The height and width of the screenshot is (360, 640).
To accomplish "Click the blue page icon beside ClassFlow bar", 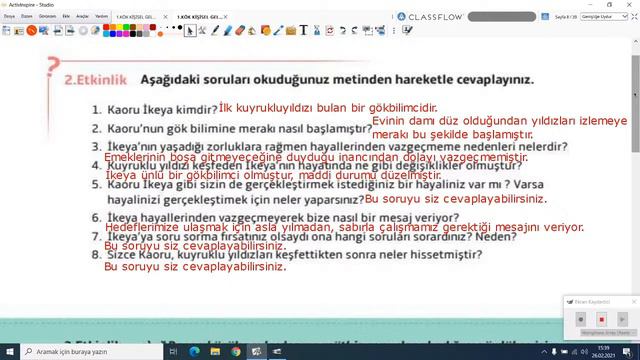I will pos(545,16).
